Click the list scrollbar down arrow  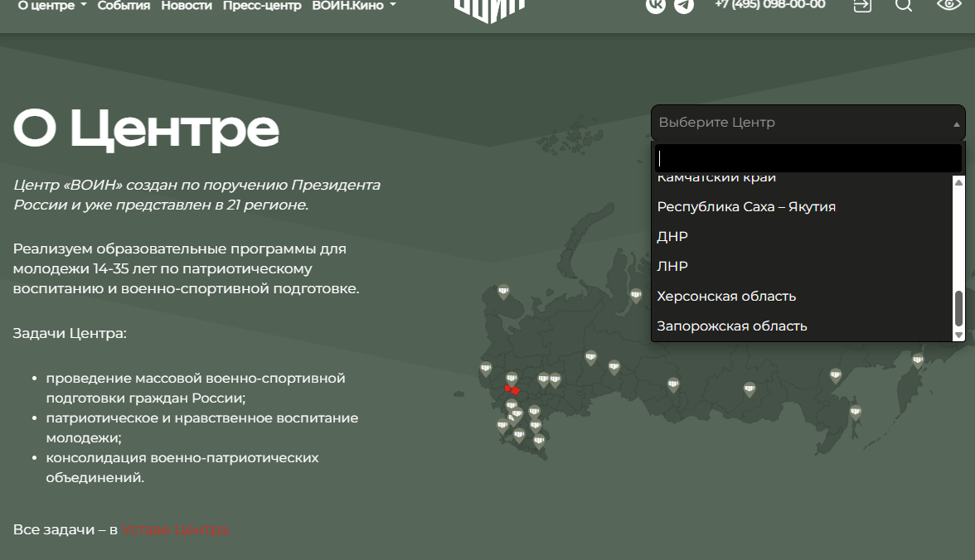(x=958, y=335)
